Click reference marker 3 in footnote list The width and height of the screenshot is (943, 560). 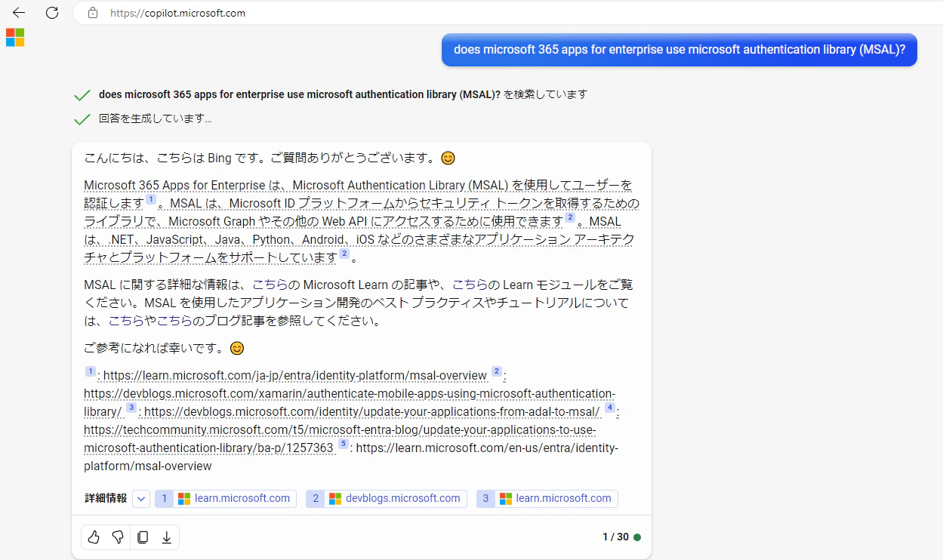131,408
